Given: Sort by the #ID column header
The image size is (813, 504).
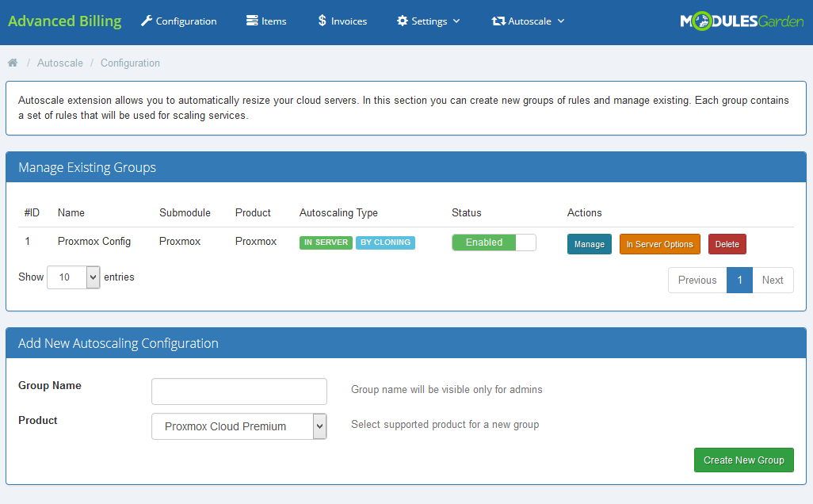Looking at the screenshot, I should pos(32,212).
